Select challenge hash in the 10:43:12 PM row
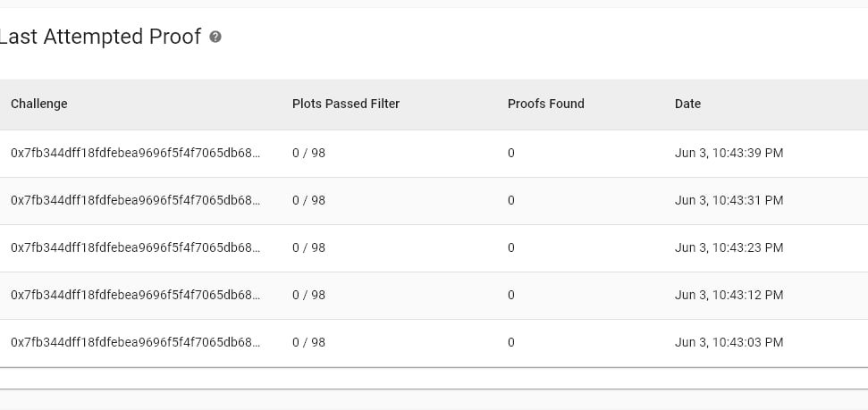The height and width of the screenshot is (410, 868). [135, 295]
